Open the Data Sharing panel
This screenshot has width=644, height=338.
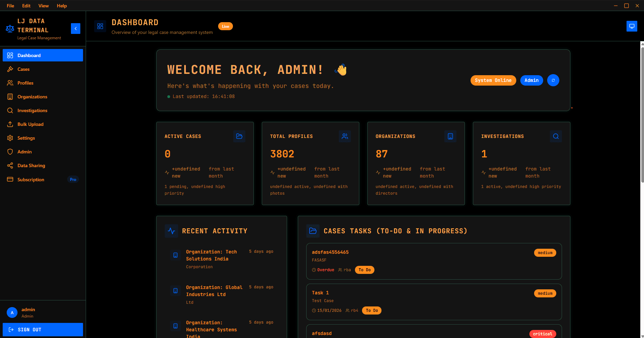coord(31,165)
